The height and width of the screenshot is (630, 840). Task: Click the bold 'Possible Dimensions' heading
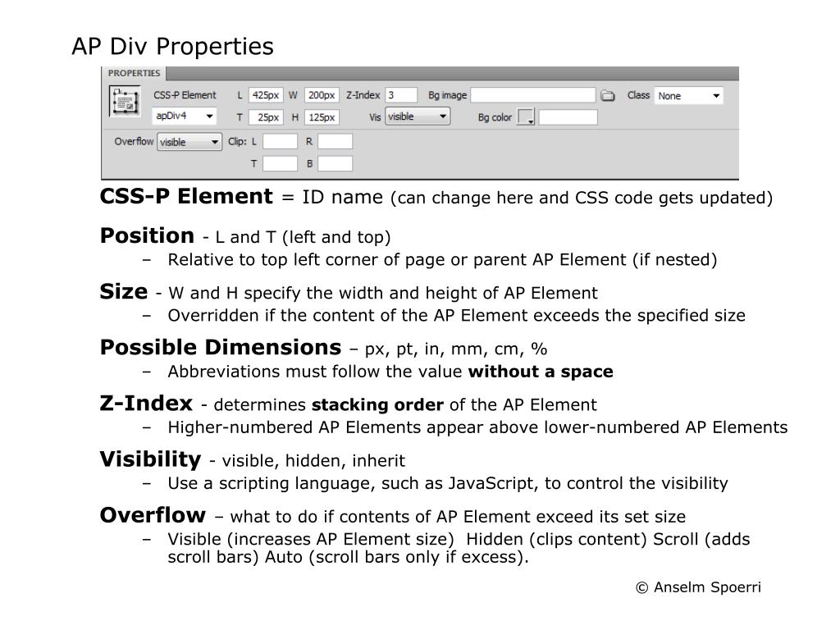221,348
